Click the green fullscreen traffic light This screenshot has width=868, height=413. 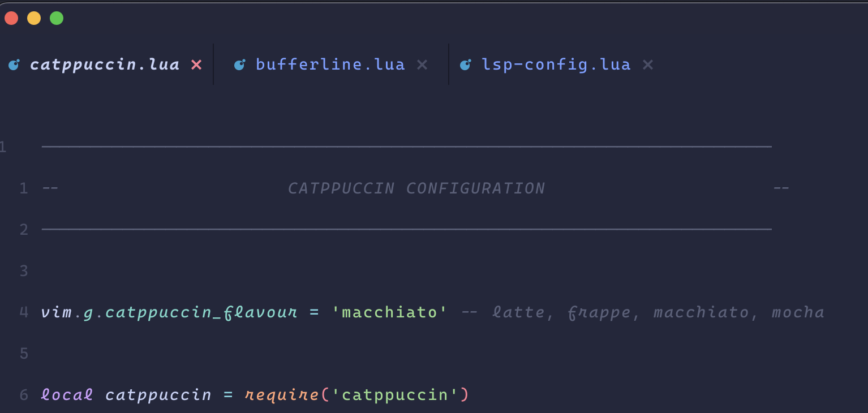point(56,18)
